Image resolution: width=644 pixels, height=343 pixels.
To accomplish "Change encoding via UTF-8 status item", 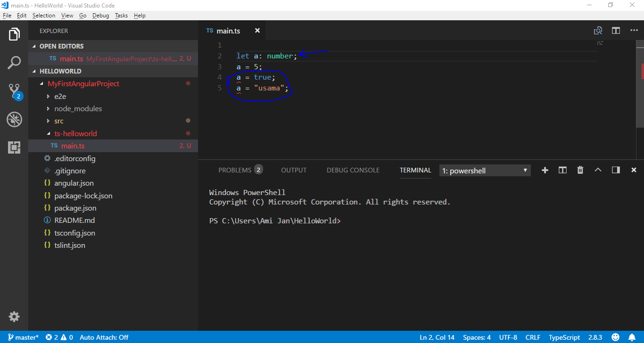I will click(x=508, y=337).
